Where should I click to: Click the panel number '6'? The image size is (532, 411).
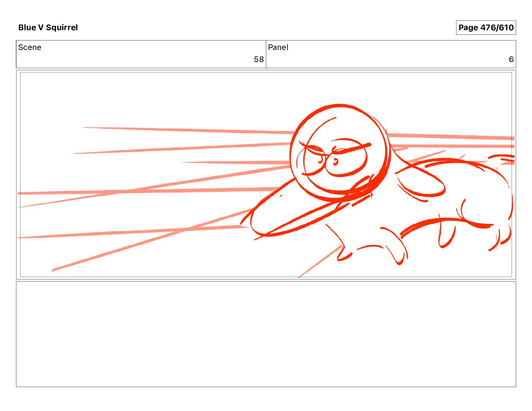511,59
